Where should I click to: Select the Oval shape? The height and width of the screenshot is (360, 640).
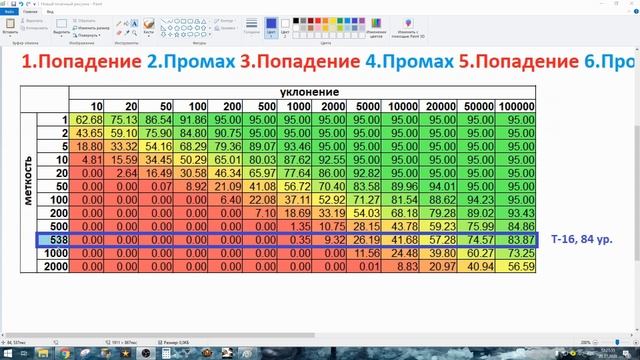(177, 21)
